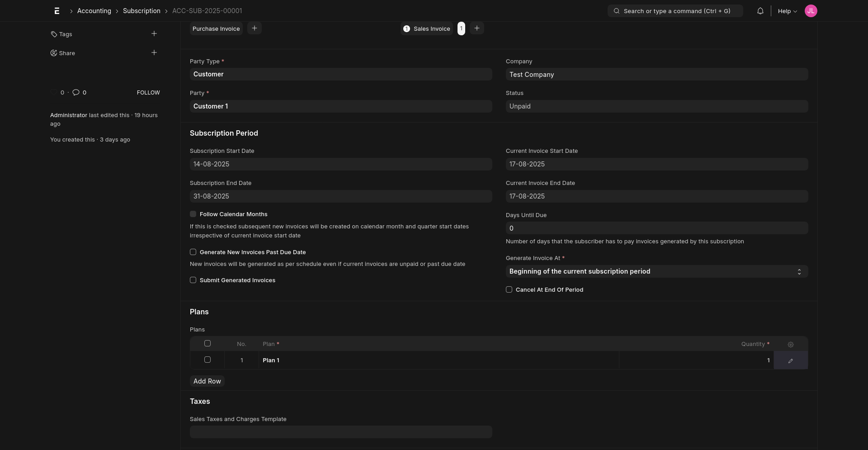
Task: Click the FOLLOW button in the sidebar
Action: [x=148, y=92]
